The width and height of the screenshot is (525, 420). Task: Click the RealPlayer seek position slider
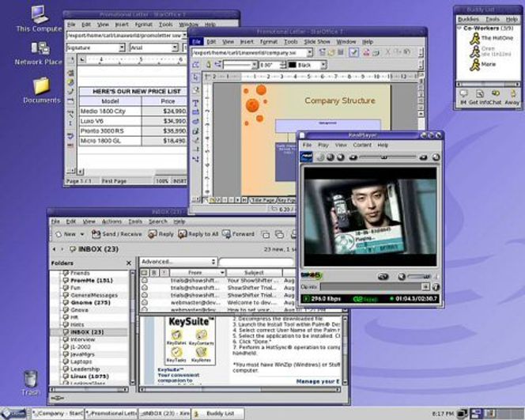(384, 157)
